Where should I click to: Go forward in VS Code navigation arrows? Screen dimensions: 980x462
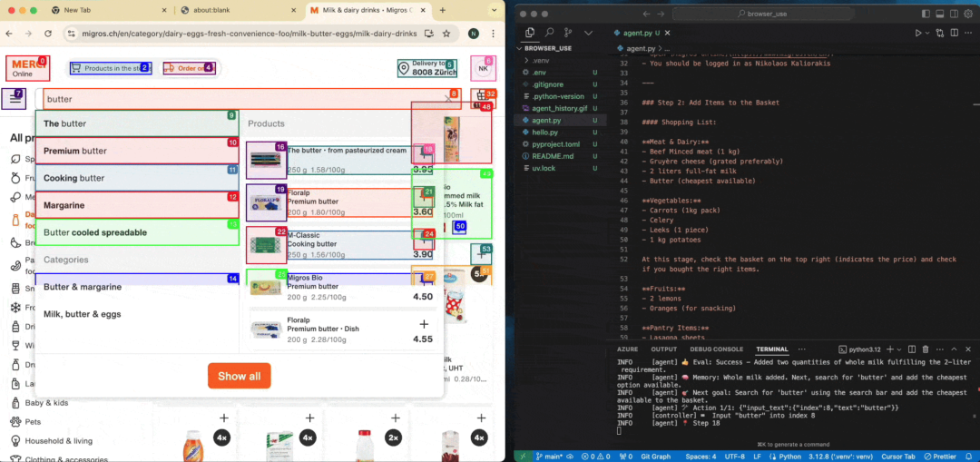click(x=661, y=14)
